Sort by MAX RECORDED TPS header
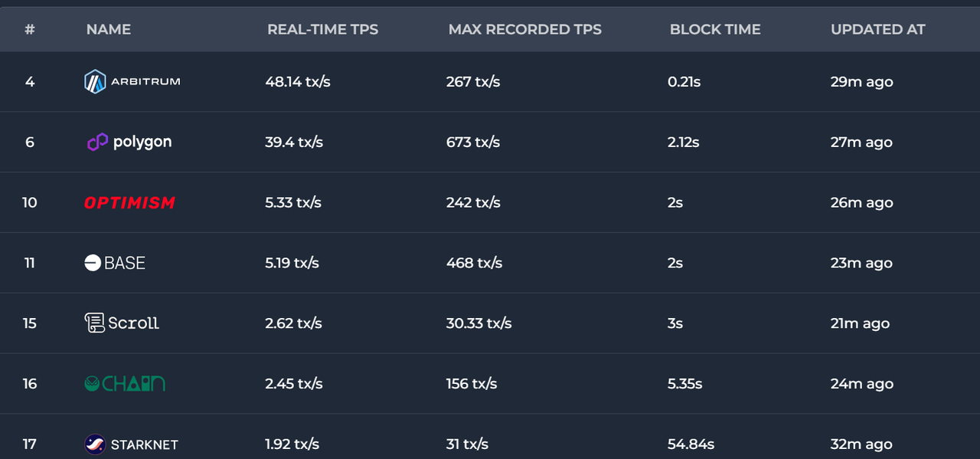The image size is (980, 459). pos(524,29)
